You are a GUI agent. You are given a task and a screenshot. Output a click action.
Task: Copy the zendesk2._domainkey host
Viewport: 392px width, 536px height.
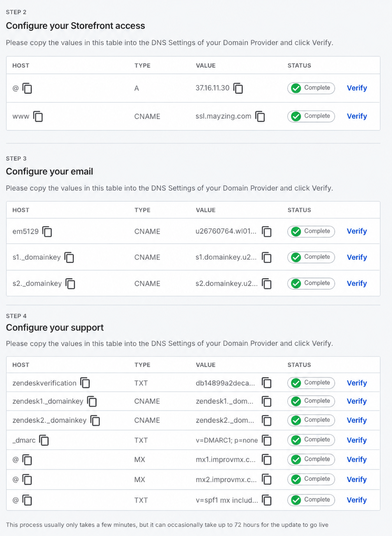pos(95,420)
